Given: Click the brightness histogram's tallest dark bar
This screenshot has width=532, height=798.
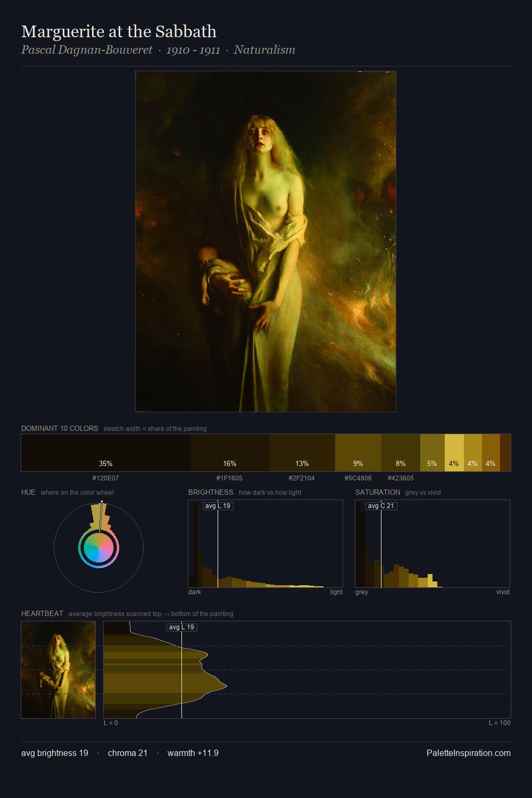Looking at the screenshot, I should tap(195, 544).
